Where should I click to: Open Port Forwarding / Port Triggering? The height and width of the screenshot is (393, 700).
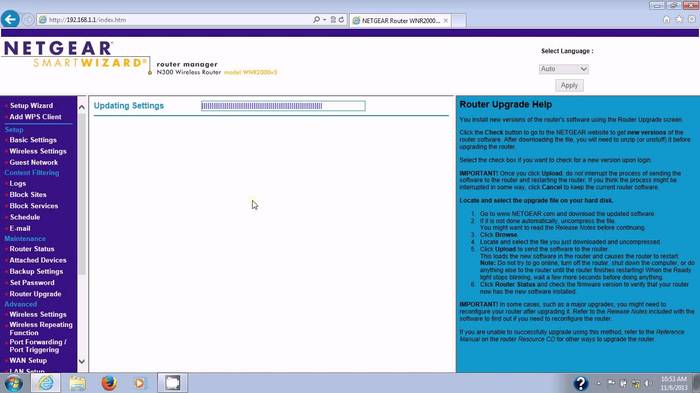click(x=38, y=346)
